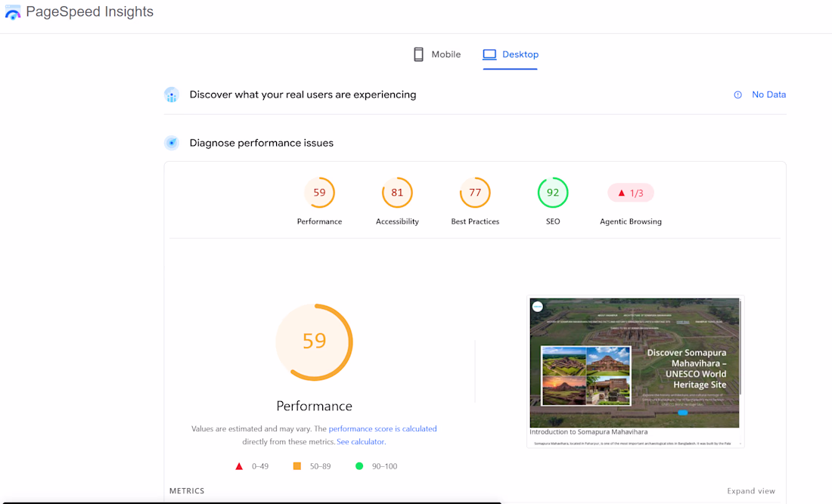Click the METRICS section heading
This screenshot has width=832, height=504.
pos(187,490)
